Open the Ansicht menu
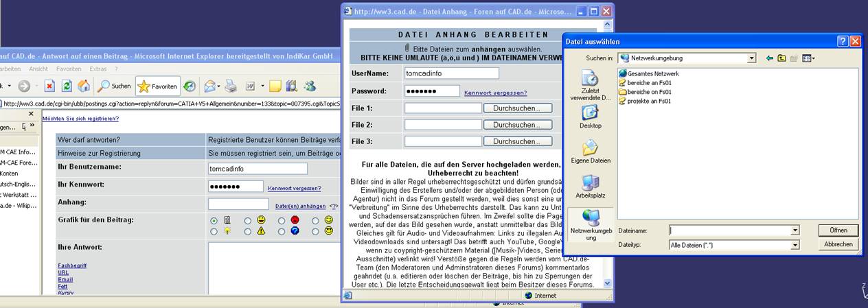Screen dimensions: 868x308 (x=38, y=69)
